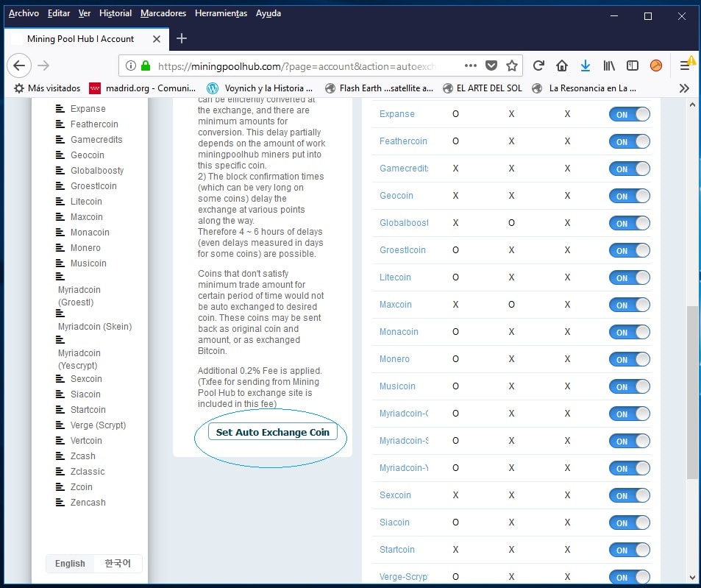
Task: Open the Firefox hamburger menu
Action: [x=685, y=65]
